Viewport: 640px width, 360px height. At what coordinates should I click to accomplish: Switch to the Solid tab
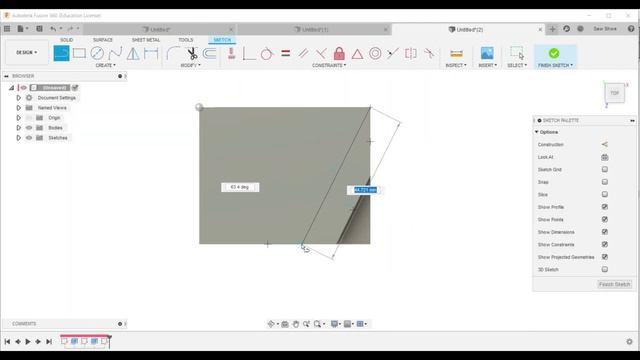click(67, 40)
